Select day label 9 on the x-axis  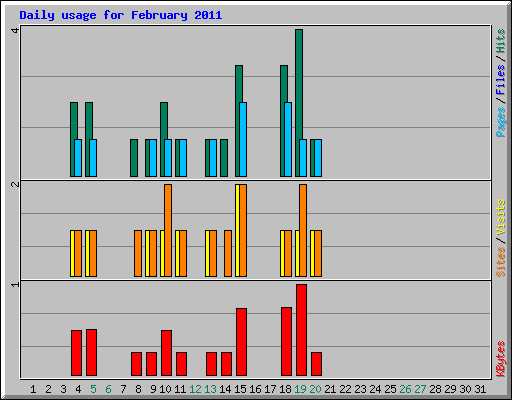coord(153,389)
